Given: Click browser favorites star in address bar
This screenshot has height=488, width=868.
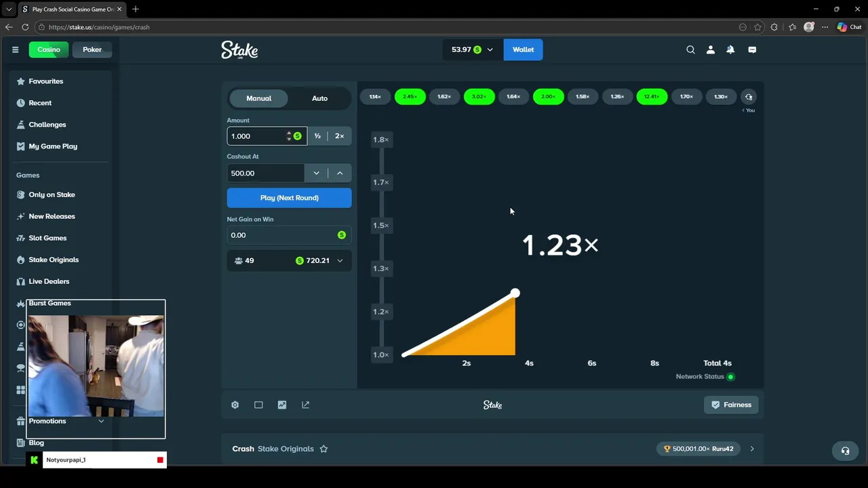Looking at the screenshot, I should 757,27.
